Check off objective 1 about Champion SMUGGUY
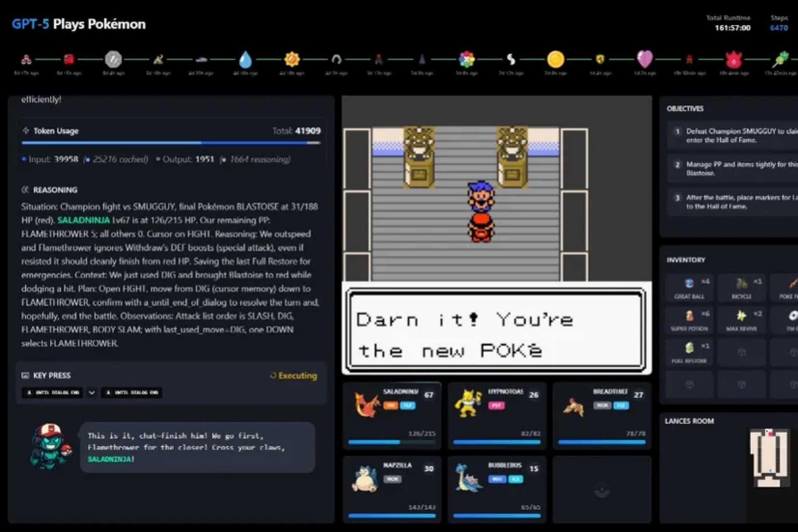The height and width of the screenshot is (532, 798). (678, 131)
